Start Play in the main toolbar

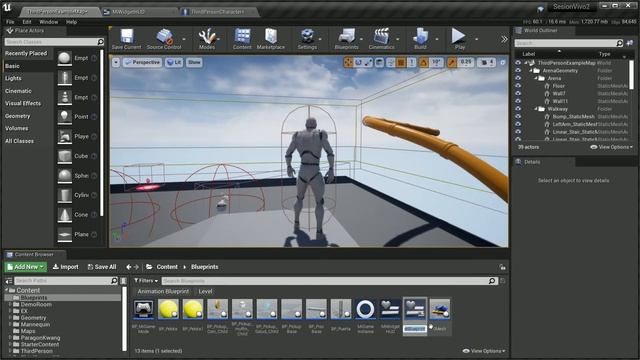pyautogui.click(x=459, y=39)
